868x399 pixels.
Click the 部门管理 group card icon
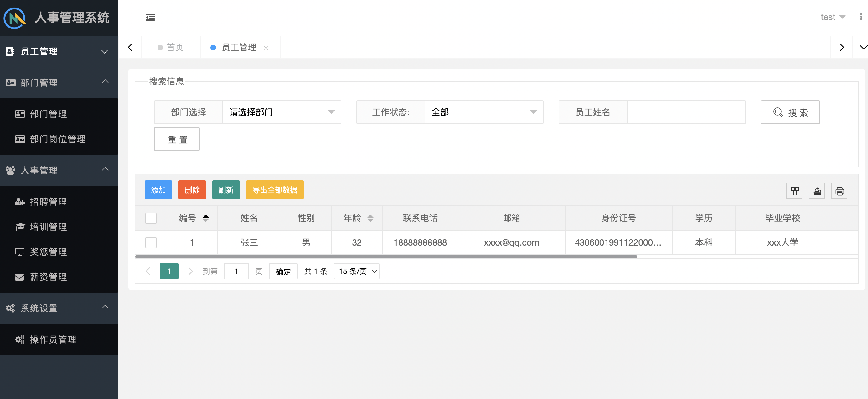click(x=10, y=83)
